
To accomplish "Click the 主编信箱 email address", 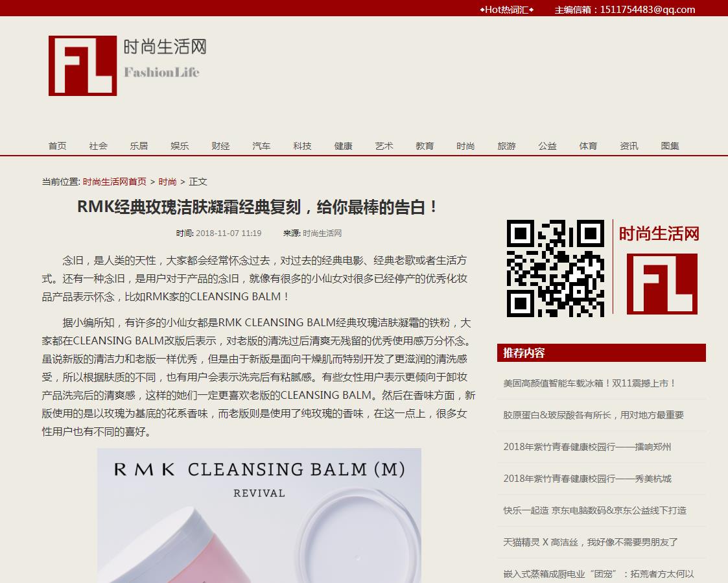I will click(x=647, y=9).
